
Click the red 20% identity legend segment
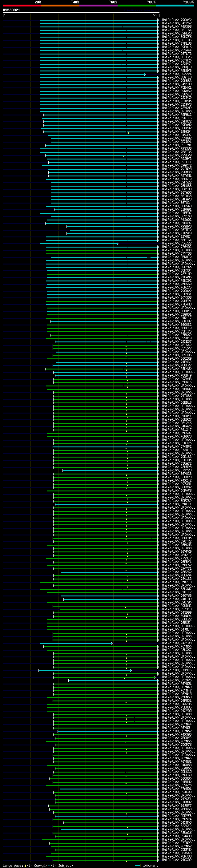[x=22, y=6]
